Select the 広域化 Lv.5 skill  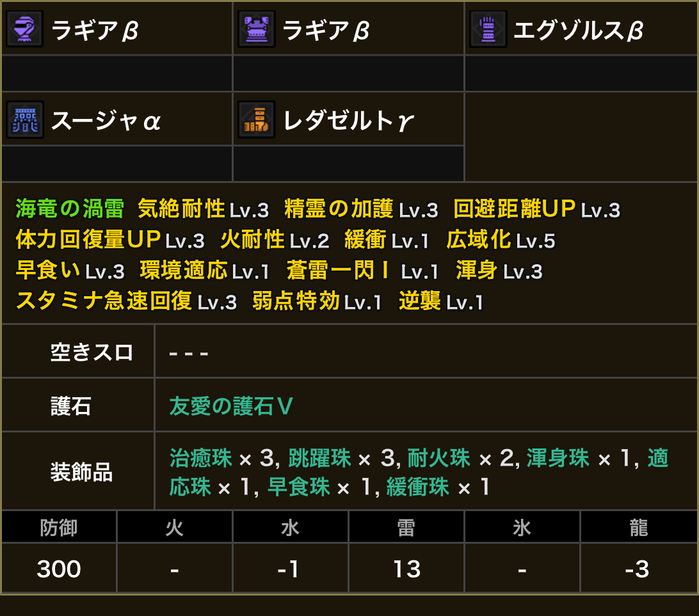click(501, 240)
